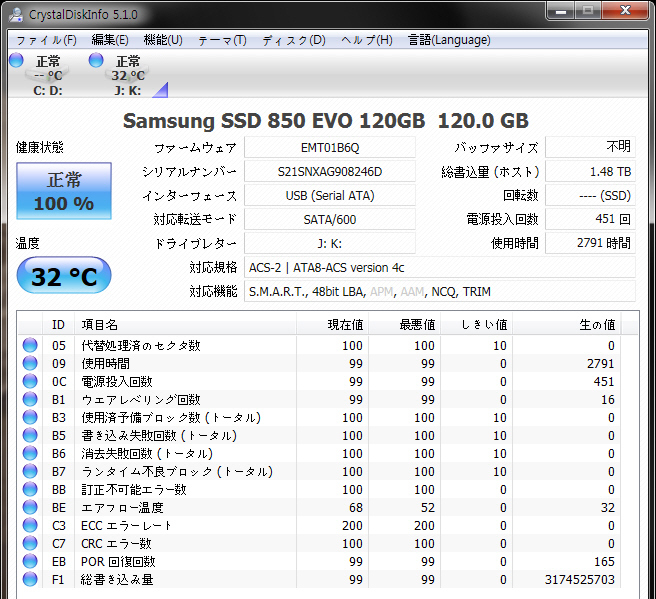Click the しきい値 column header
The width and height of the screenshot is (656, 599).
(477, 325)
